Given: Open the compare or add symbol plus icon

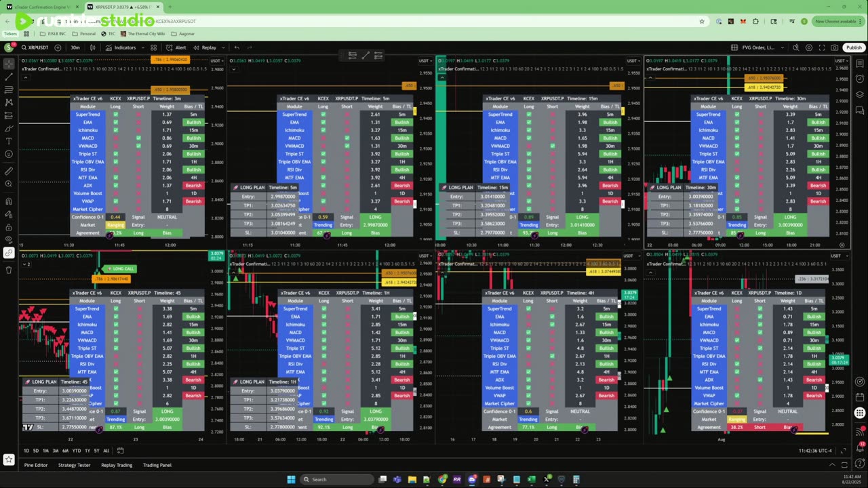Looking at the screenshot, I should (57, 47).
